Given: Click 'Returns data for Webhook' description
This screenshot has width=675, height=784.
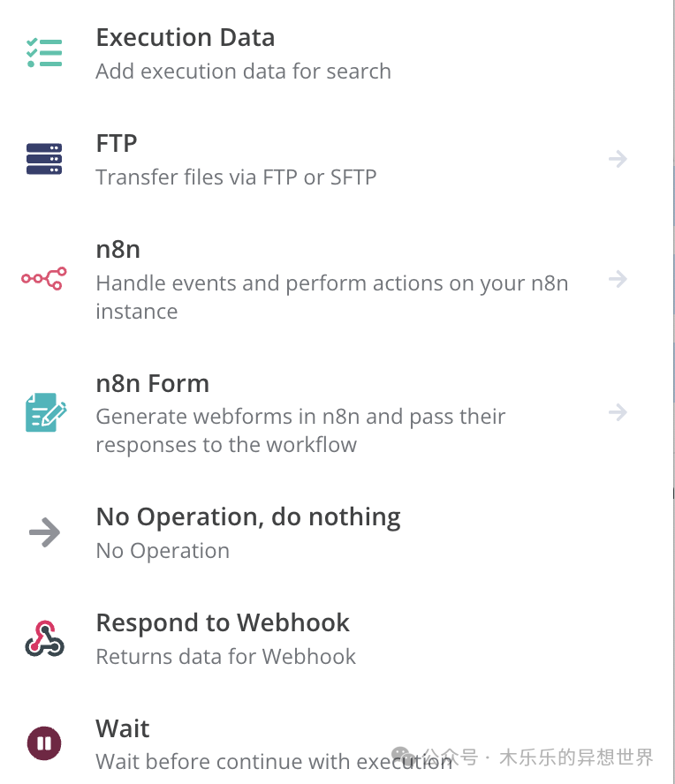Looking at the screenshot, I should (225, 657).
